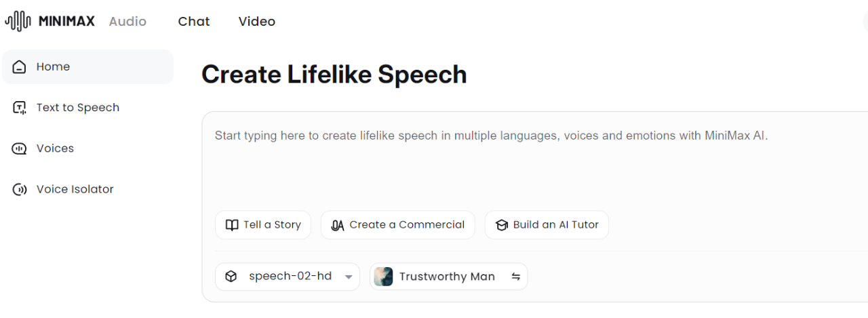Click the graduation cap icon on AI Tutor
Screen dimensions: 868x318
(x=502, y=225)
